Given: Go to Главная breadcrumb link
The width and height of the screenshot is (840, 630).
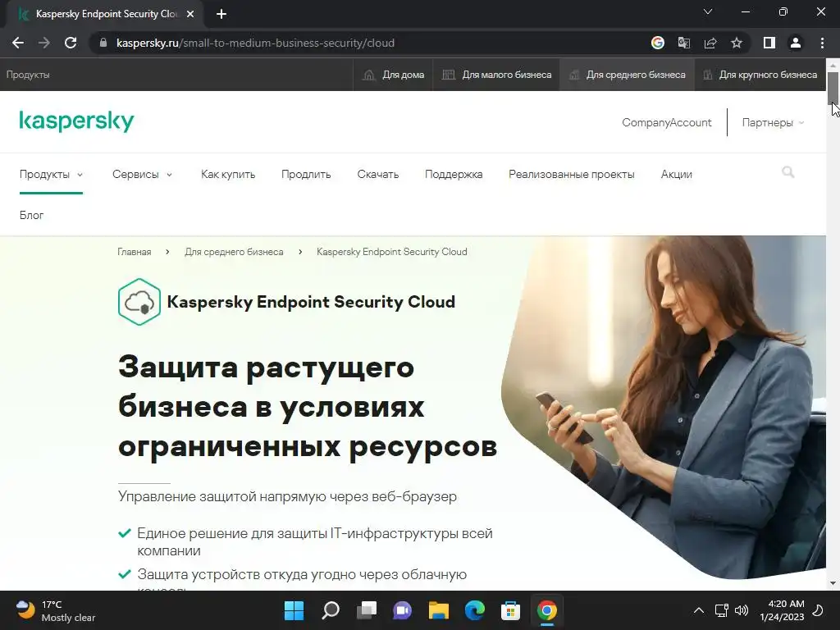Looking at the screenshot, I should tap(134, 252).
